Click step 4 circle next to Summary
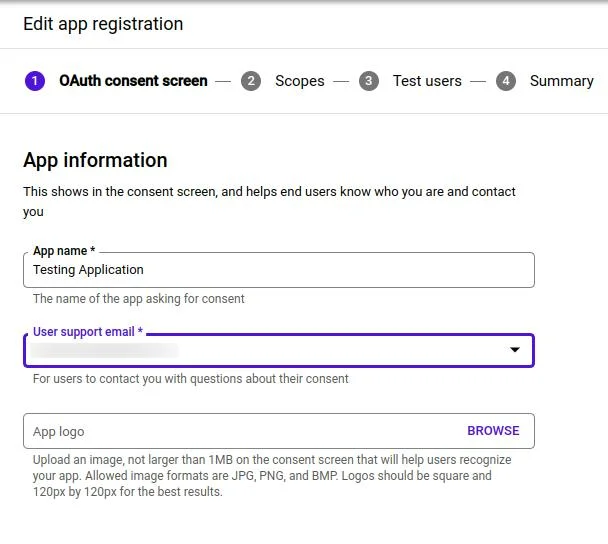The width and height of the screenshot is (608, 544). 506,81
